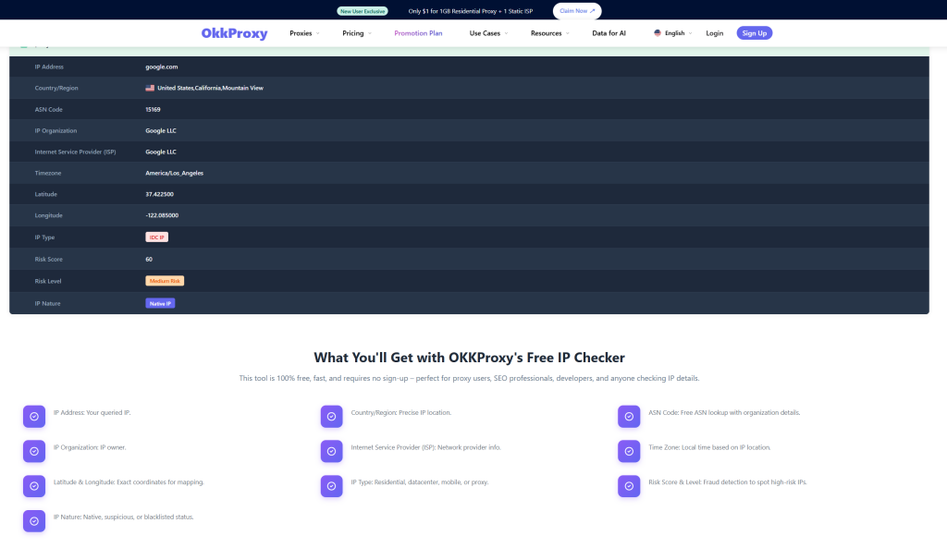947x560 pixels.
Task: Click the Internet Service Provider checkmark icon
Action: (x=332, y=451)
